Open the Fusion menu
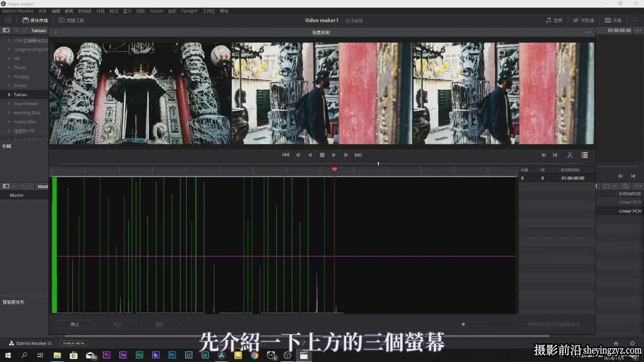This screenshot has width=644, height=362. [156, 11]
